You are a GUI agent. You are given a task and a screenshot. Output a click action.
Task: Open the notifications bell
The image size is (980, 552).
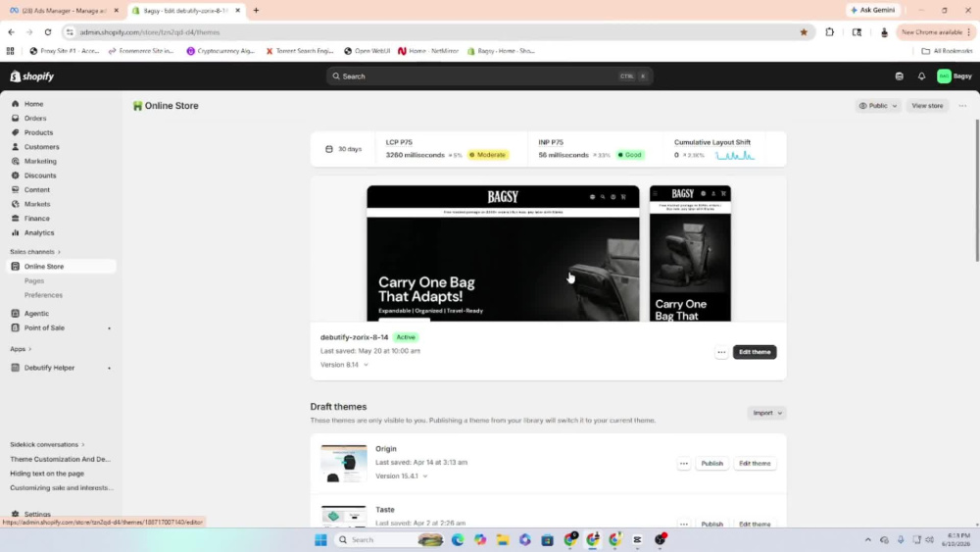tap(921, 76)
